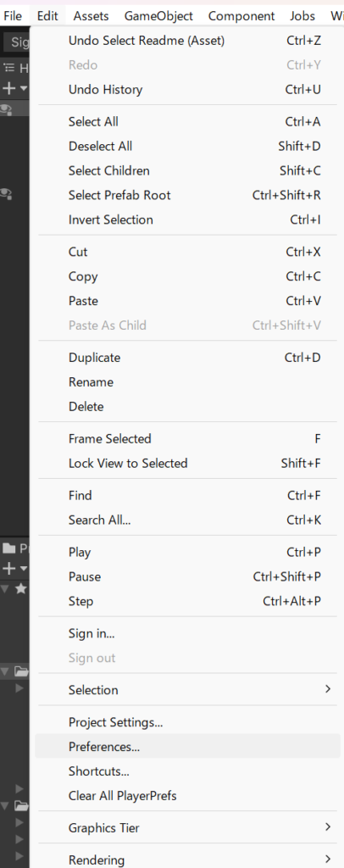Open the GameObject menu
This screenshot has width=344, height=868.
point(158,16)
